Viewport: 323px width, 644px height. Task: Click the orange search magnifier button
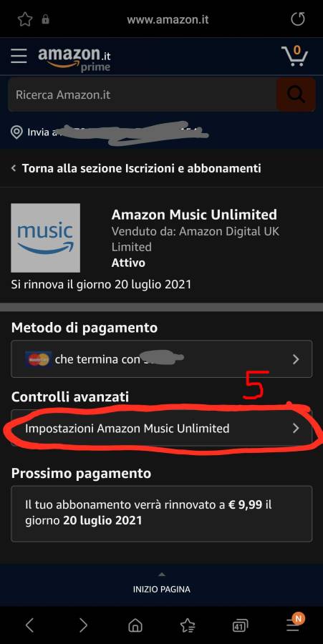click(296, 94)
